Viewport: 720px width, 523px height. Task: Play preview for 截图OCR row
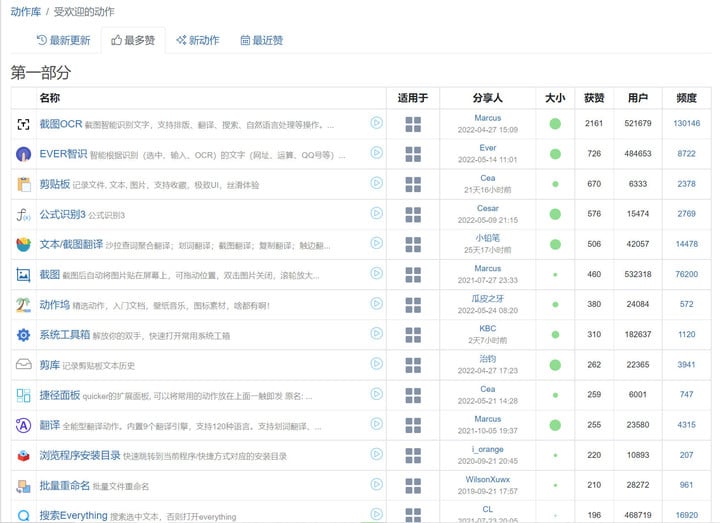click(x=376, y=123)
